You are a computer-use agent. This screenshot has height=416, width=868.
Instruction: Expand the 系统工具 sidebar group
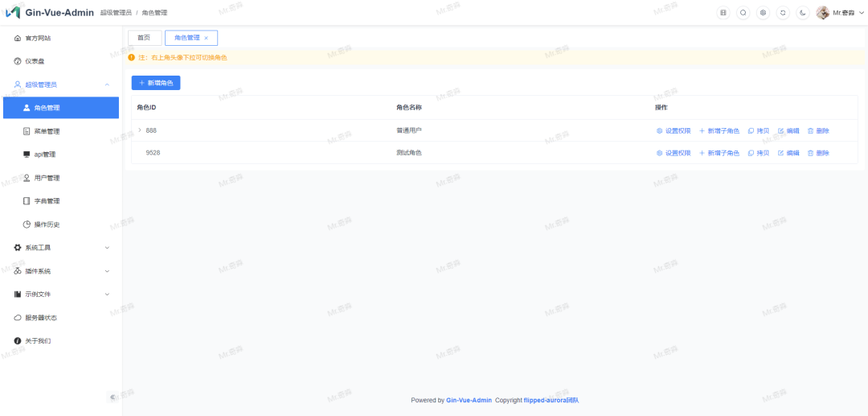coord(61,248)
